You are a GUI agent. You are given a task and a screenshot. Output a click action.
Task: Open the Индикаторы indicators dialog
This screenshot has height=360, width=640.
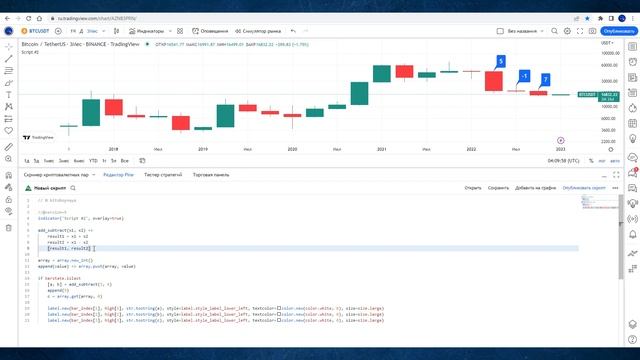(x=147, y=31)
